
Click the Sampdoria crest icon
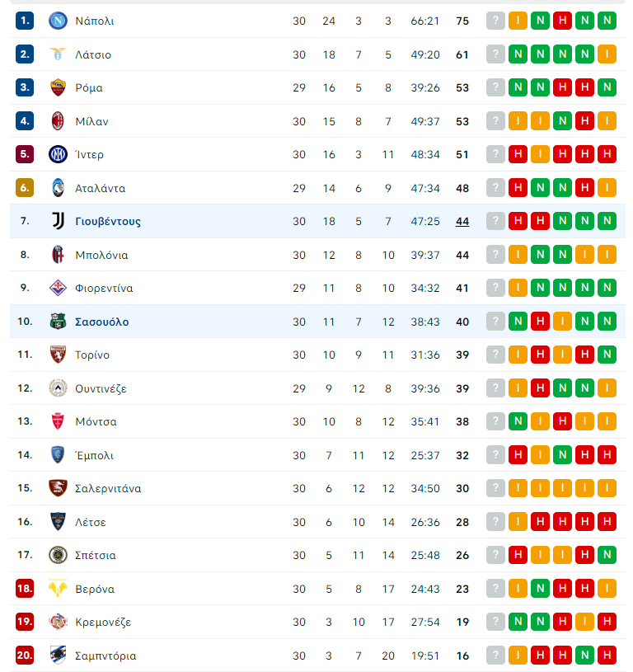click(x=58, y=656)
